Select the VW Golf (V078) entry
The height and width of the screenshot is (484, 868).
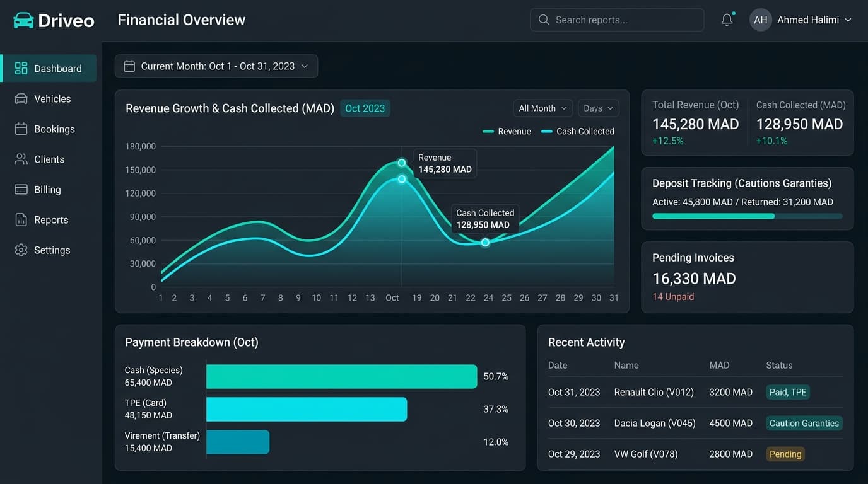pyautogui.click(x=646, y=454)
